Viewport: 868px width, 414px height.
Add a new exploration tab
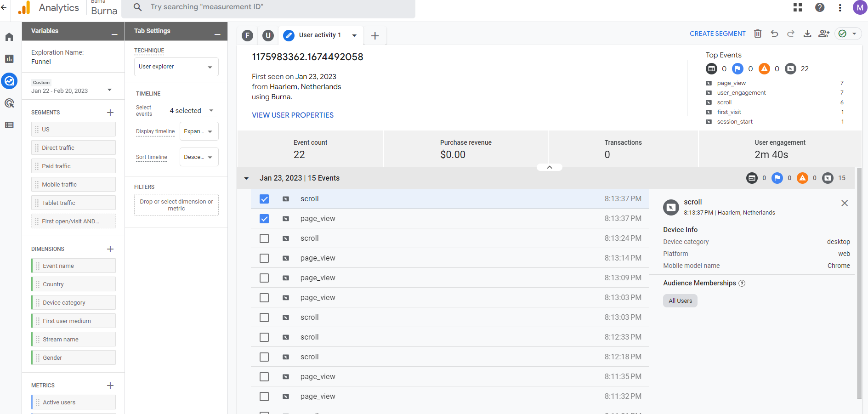click(x=375, y=36)
